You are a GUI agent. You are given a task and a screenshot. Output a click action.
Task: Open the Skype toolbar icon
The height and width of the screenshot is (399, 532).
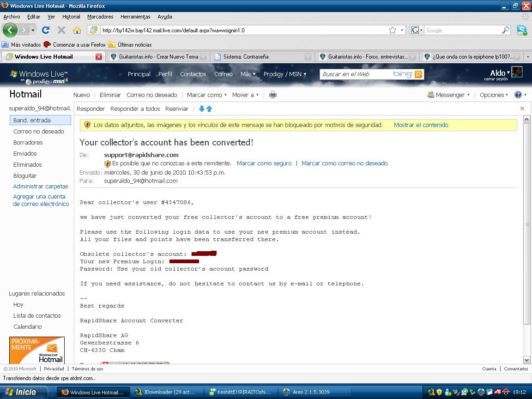pyautogui.click(x=522, y=30)
